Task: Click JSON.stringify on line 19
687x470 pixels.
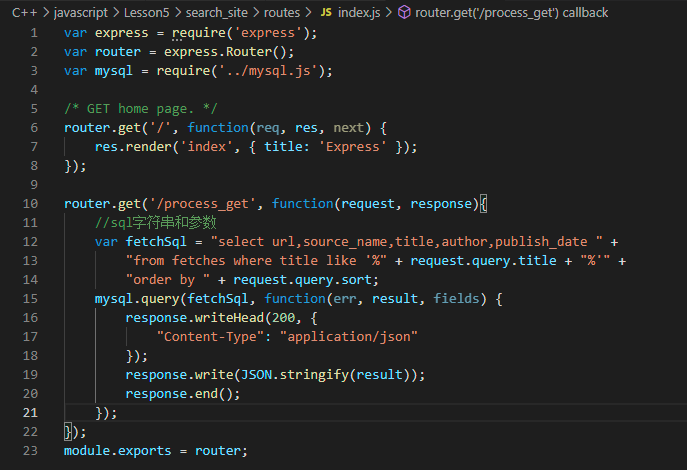Action: tap(294, 375)
